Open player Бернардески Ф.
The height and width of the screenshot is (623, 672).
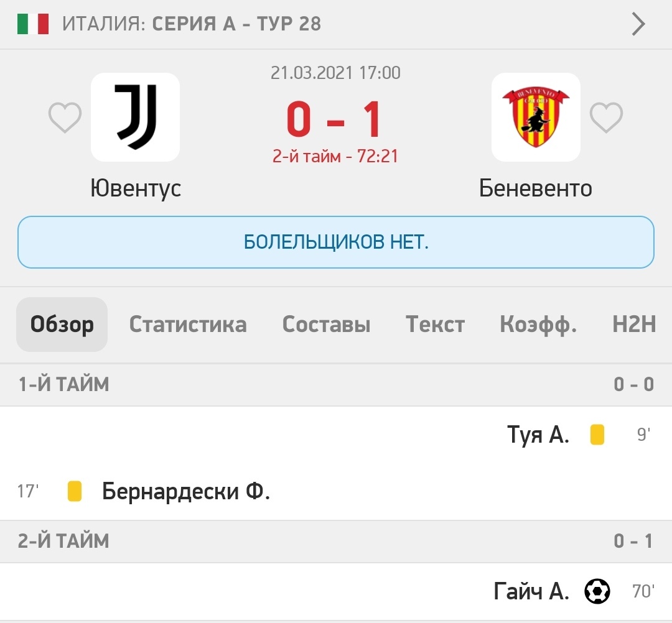click(x=186, y=491)
